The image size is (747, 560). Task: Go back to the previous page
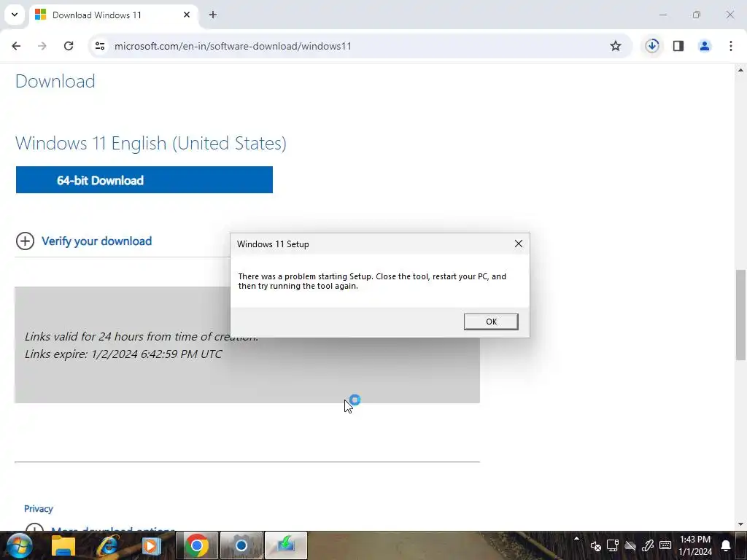[16, 46]
